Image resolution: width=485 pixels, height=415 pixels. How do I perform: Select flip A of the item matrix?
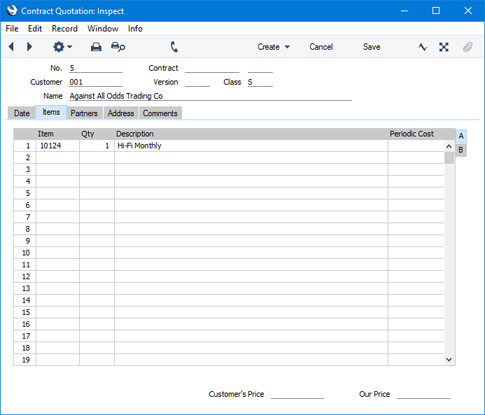(461, 136)
